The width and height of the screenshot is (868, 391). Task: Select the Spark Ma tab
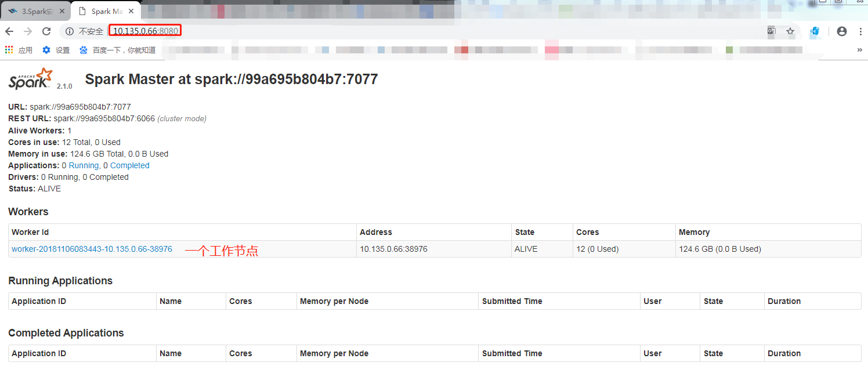106,11
